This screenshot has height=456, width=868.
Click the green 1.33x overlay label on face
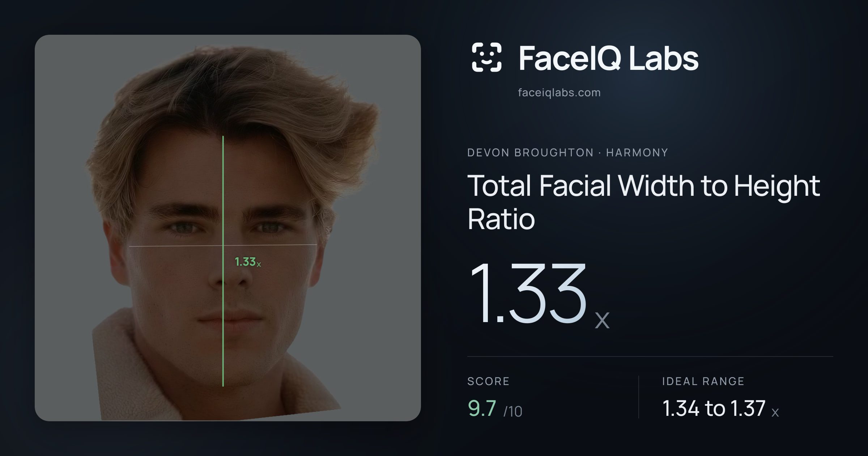pos(248,262)
